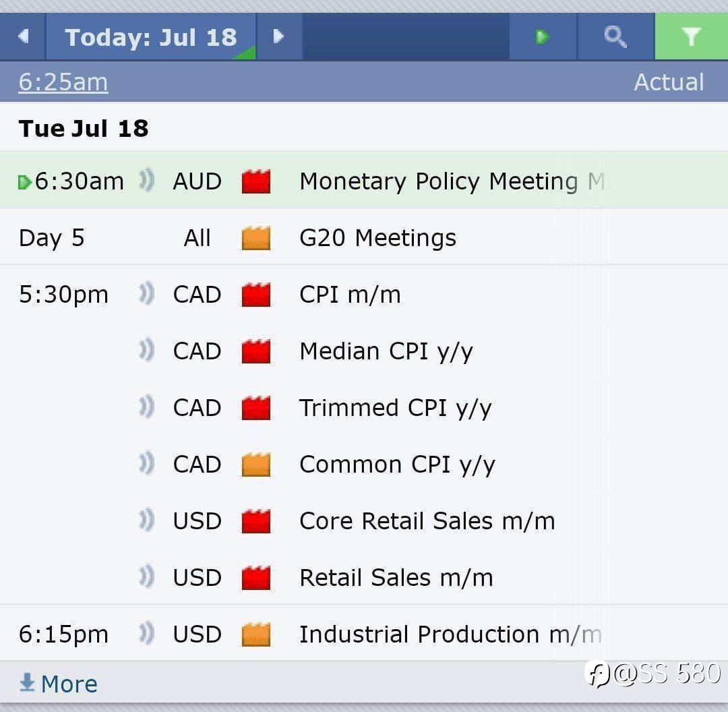
Task: Select the Common CPI y/y row
Action: point(397,465)
